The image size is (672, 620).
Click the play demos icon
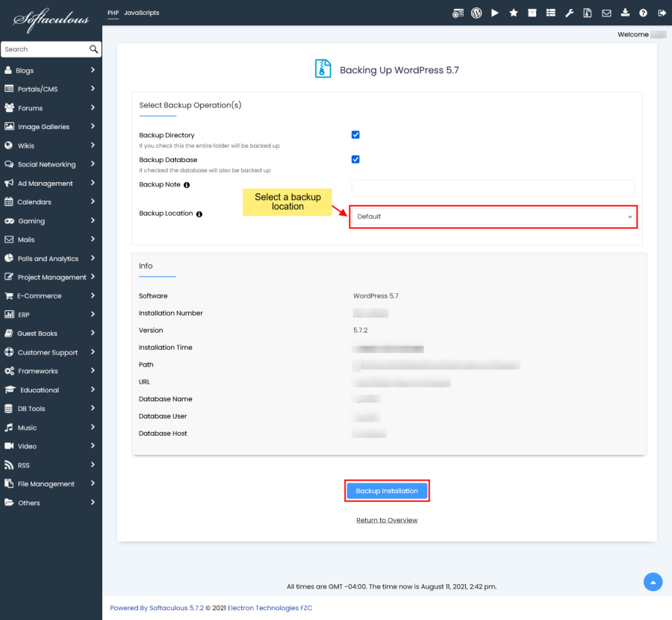coord(495,13)
